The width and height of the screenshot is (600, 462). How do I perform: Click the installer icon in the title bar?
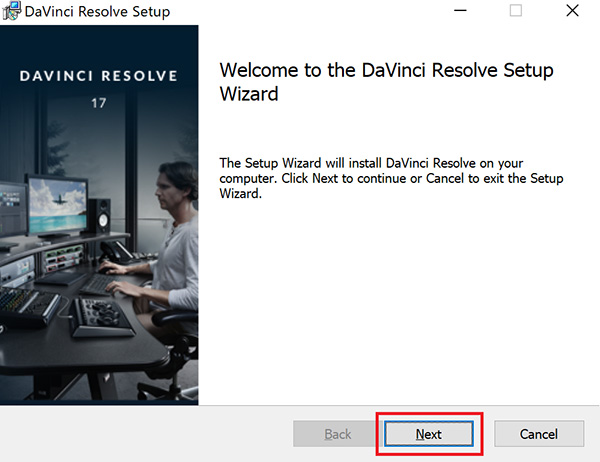[11, 11]
